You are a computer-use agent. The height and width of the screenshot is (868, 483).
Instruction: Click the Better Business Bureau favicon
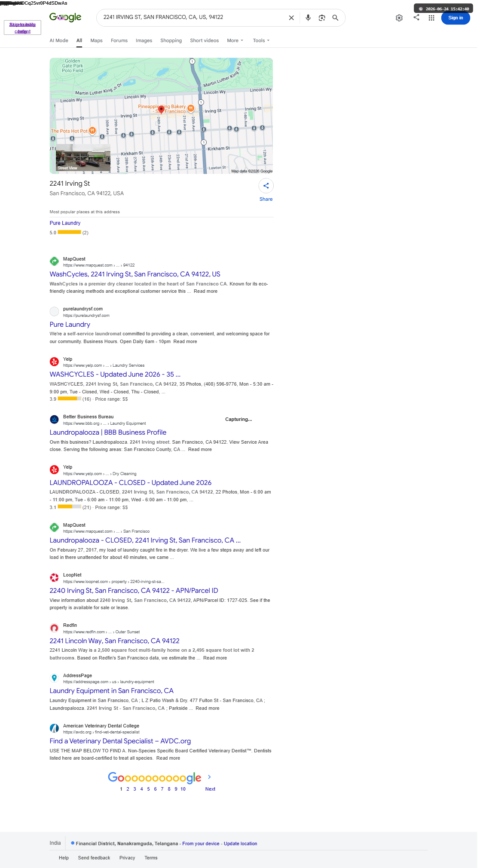(x=54, y=419)
